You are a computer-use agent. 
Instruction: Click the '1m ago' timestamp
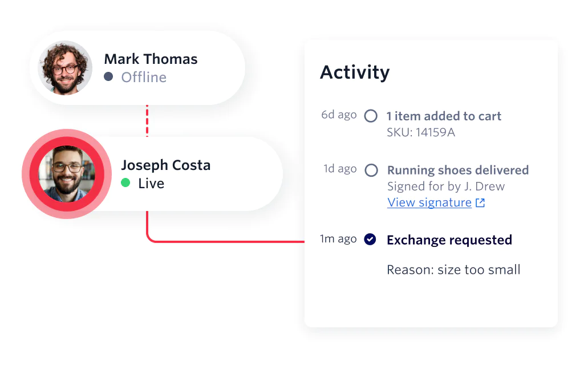coord(338,239)
